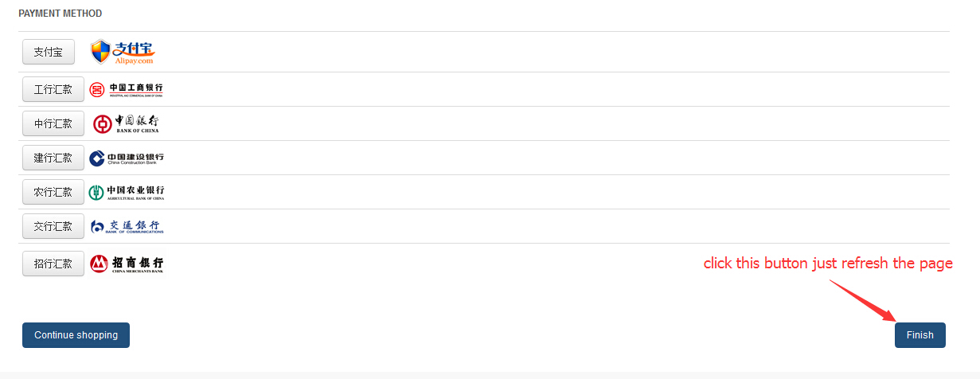This screenshot has height=379, width=980.
Task: Choose the 支付宝 payment button
Action: 49,53
